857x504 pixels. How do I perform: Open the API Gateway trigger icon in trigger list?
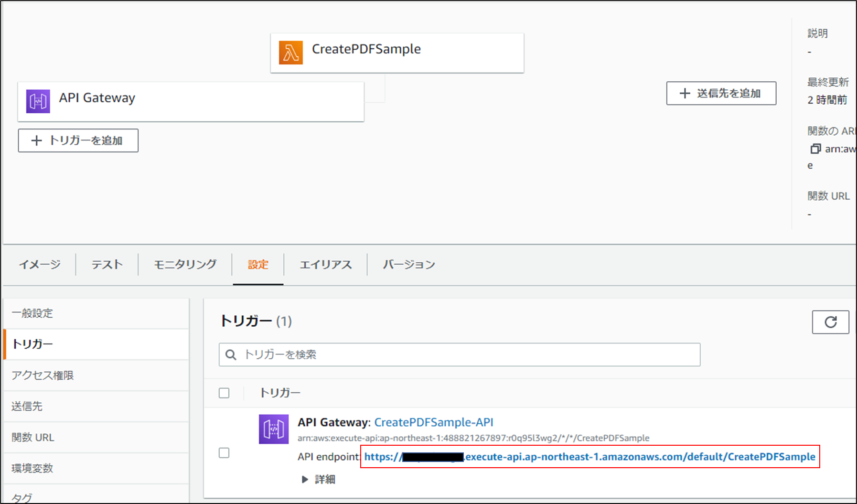pos(274,429)
